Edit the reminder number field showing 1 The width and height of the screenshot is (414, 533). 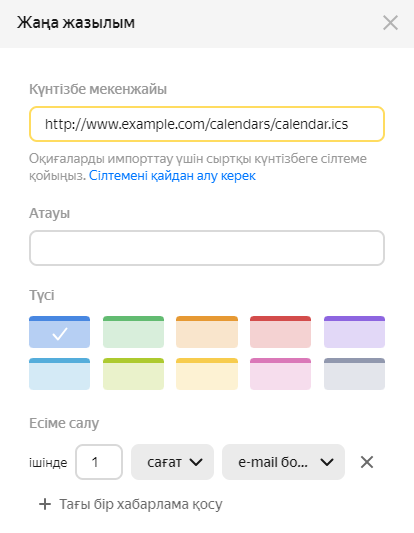coord(99,462)
